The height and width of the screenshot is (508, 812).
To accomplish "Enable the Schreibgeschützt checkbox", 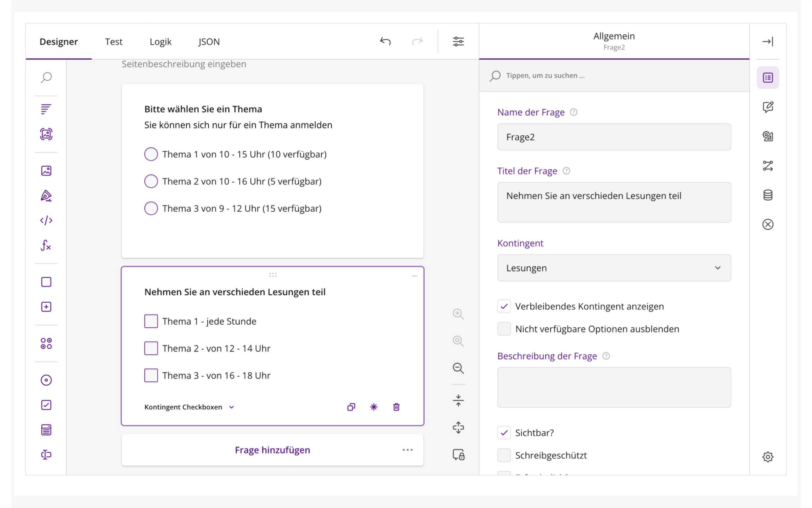I will [x=504, y=455].
